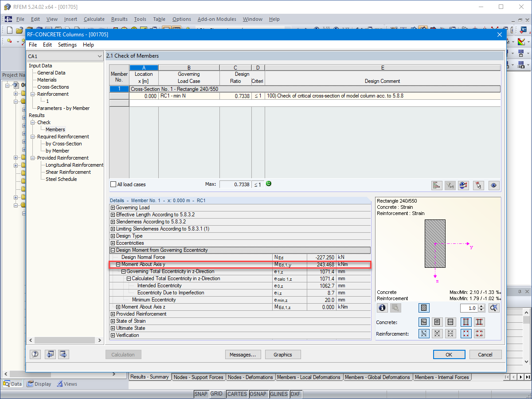532x399 pixels.
Task: Toggle GLINES in the status bar
Action: tap(279, 394)
